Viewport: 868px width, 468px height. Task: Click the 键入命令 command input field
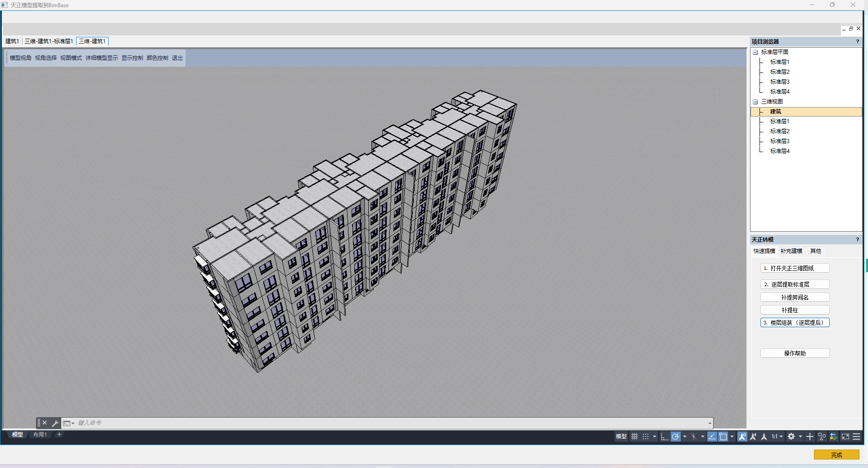[360, 423]
